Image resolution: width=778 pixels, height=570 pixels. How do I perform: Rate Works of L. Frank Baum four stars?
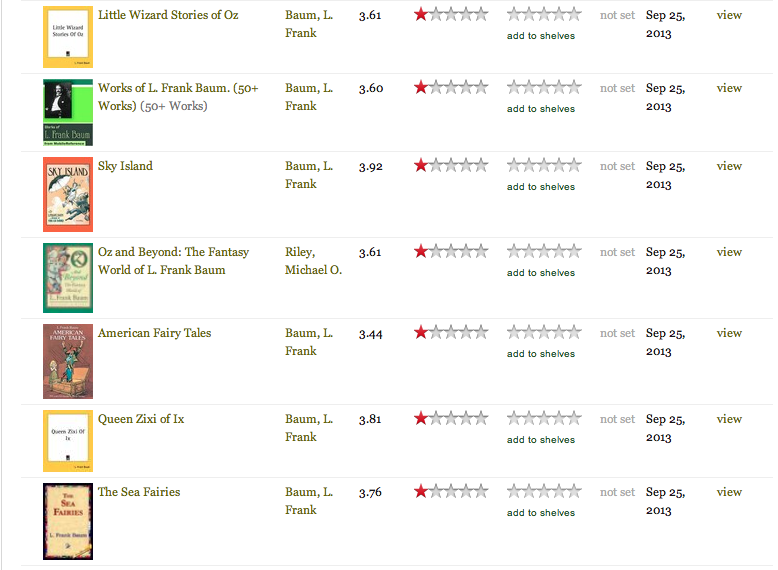pos(559,87)
